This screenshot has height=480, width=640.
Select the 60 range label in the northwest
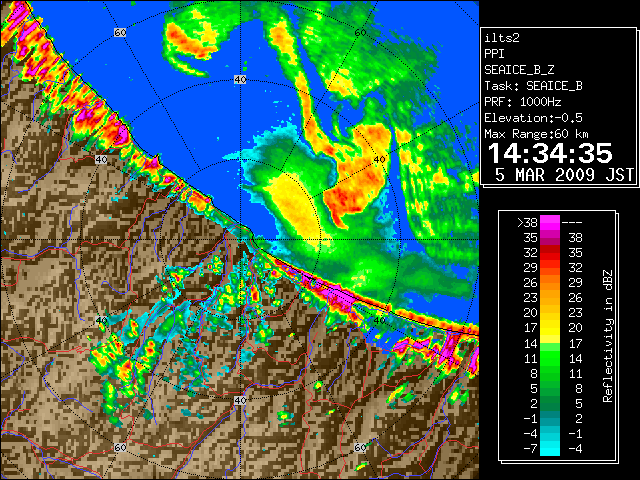pyautogui.click(x=120, y=32)
